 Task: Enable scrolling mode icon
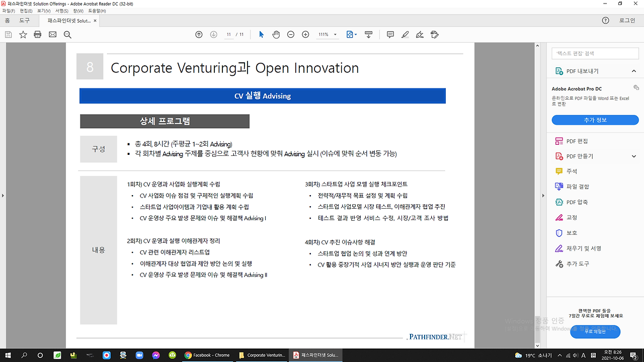pos(368,35)
